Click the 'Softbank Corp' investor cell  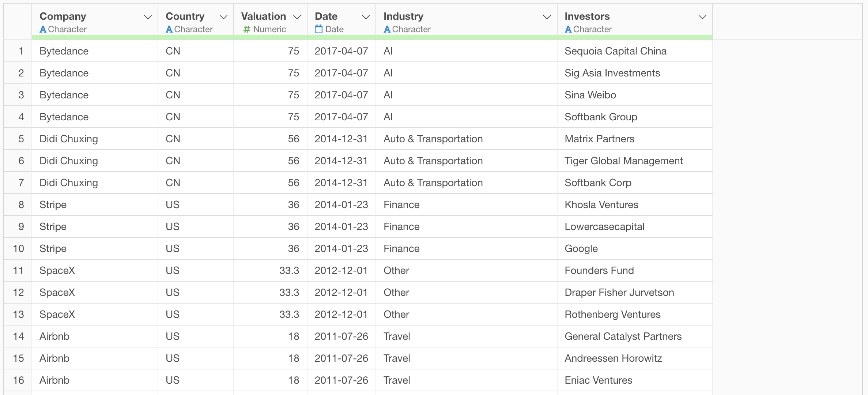point(635,183)
